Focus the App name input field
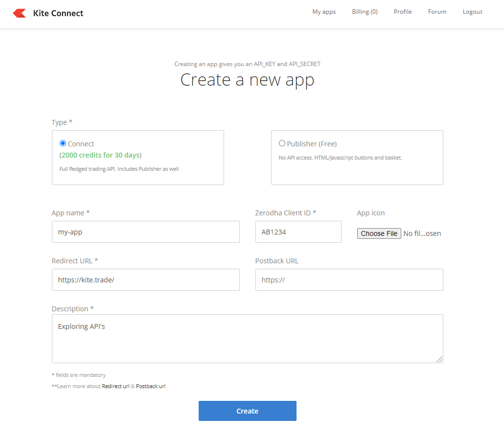This screenshot has height=441, width=504. (x=146, y=232)
